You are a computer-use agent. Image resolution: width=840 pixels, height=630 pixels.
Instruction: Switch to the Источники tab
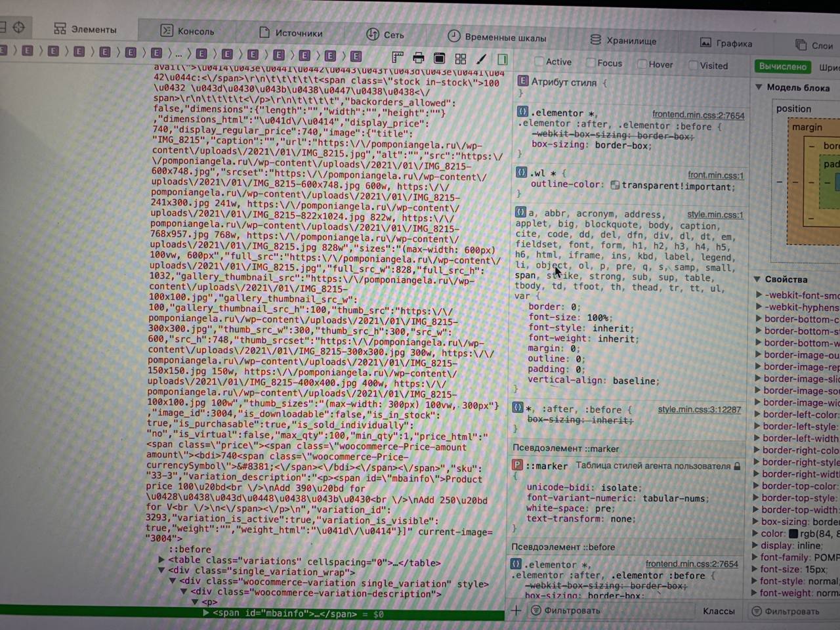tap(291, 33)
